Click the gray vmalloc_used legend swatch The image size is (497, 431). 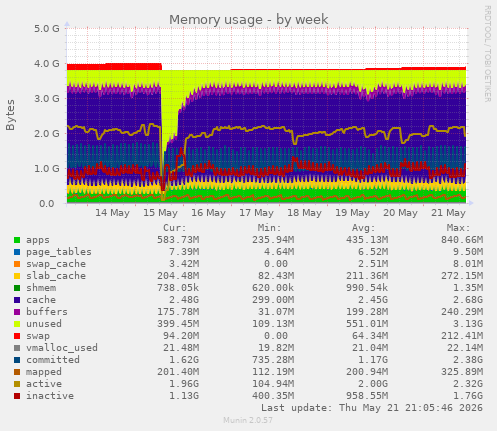click(x=17, y=348)
